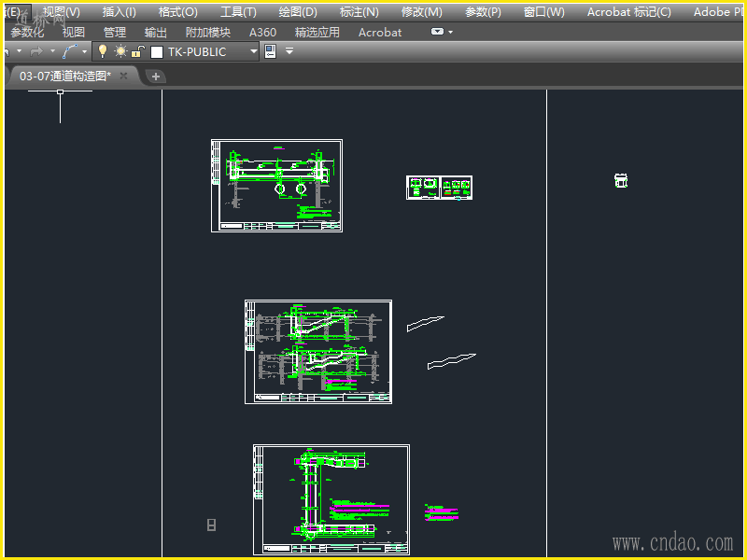
Task: Click the layer on/off lightbulb icon
Action: [103, 51]
